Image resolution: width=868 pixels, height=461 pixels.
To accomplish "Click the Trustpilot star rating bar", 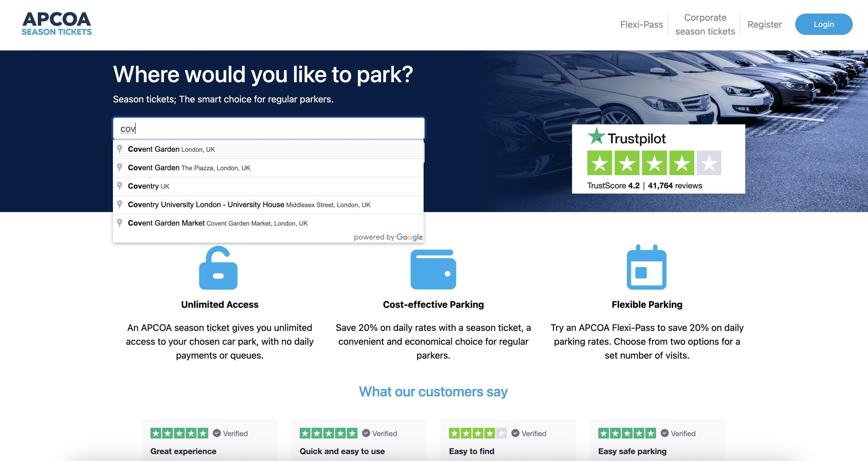I will coord(654,163).
